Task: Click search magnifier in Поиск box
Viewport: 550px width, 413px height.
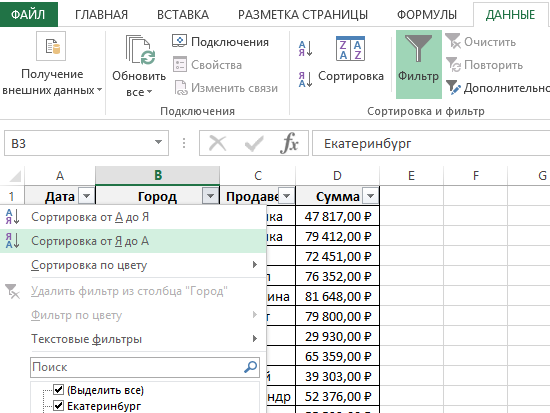Action: tap(250, 367)
